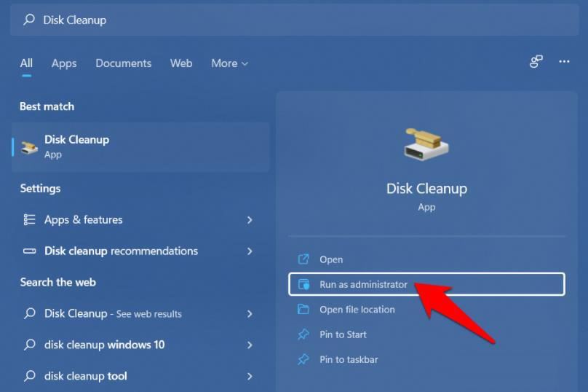Click the Pin to Start pin icon
Image resolution: width=588 pixels, height=392 pixels.
click(303, 334)
